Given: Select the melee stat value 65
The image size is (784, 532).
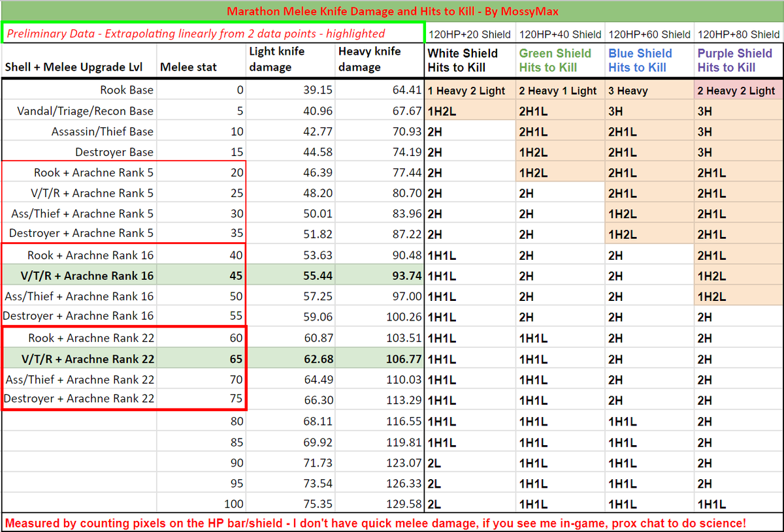Looking at the screenshot, I should tap(202, 359).
